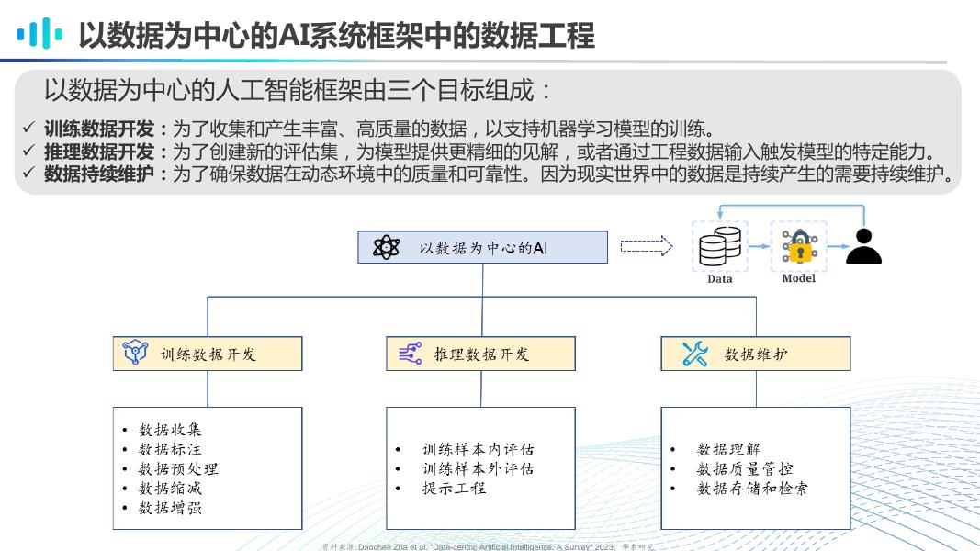The image size is (980, 551).
Task: Select the 提示工程 bullet item
Action: point(455,489)
